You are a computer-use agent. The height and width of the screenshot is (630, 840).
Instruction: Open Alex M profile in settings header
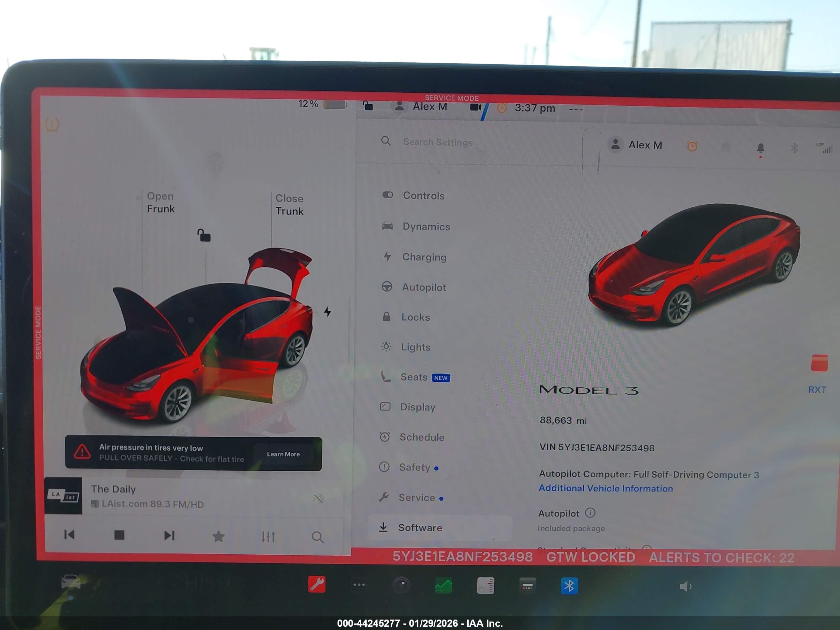click(635, 145)
